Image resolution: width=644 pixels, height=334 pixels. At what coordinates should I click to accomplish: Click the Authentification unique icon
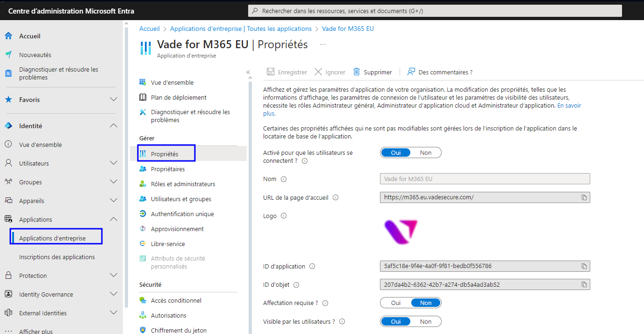143,214
